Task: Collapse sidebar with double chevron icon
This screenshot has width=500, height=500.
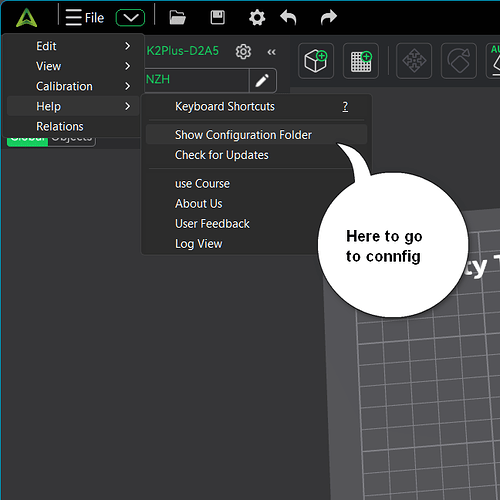Action: pos(271,52)
